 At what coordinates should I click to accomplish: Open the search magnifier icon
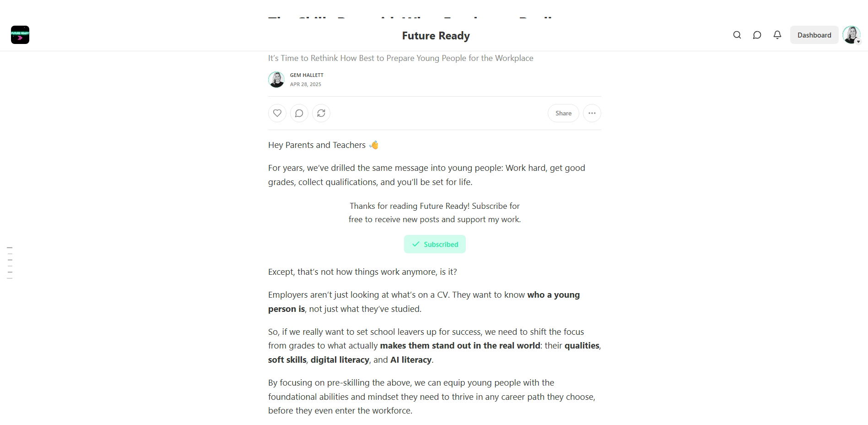737,35
